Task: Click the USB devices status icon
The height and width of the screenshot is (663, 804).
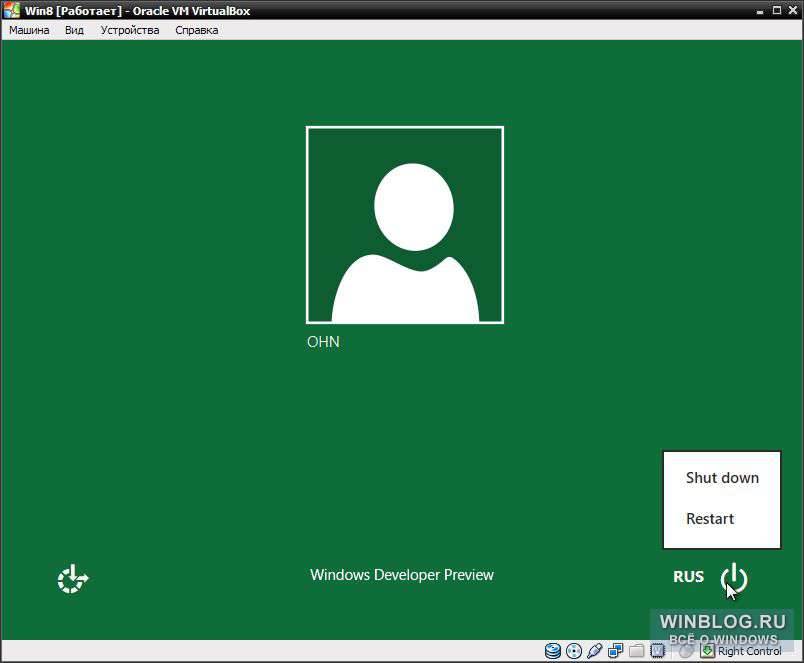Action: click(595, 651)
